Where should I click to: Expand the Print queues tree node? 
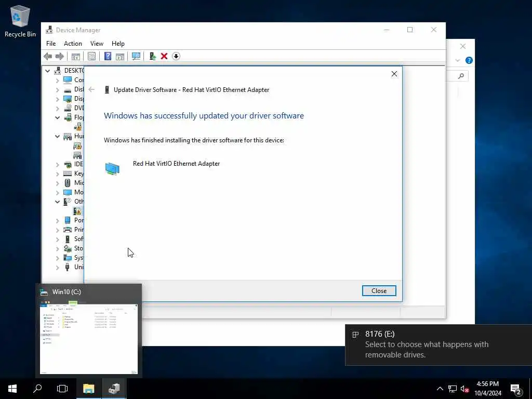coord(57,230)
